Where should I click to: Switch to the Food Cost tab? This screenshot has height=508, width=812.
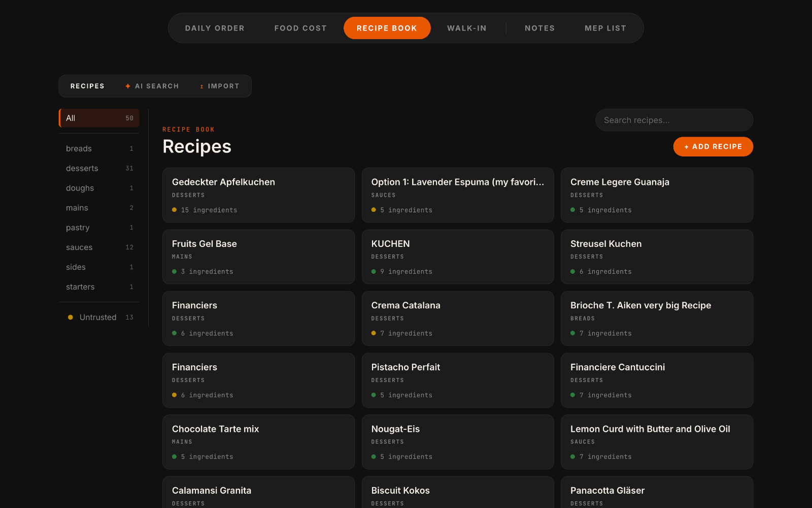(300, 28)
